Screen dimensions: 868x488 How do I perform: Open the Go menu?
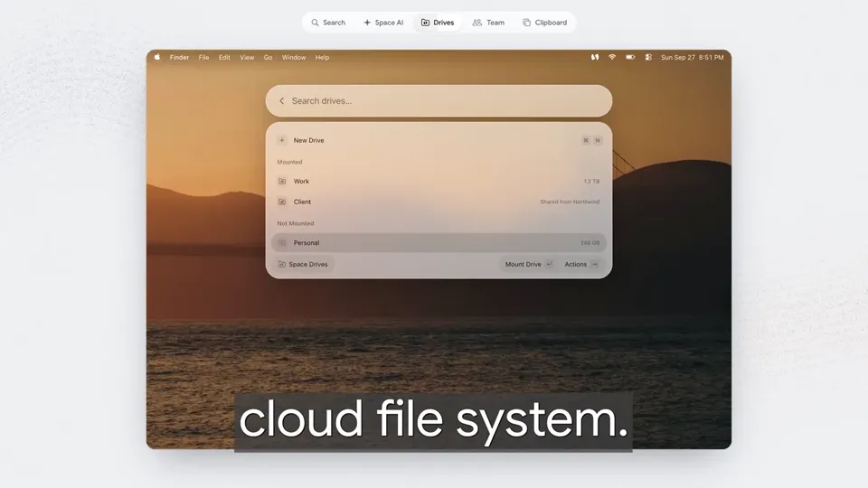pyautogui.click(x=268, y=58)
